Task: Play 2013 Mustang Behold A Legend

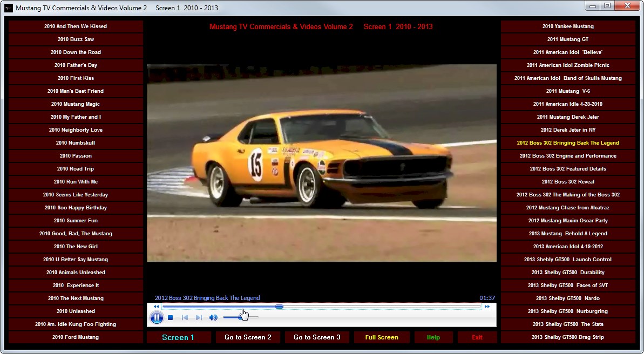Action: (x=568, y=233)
